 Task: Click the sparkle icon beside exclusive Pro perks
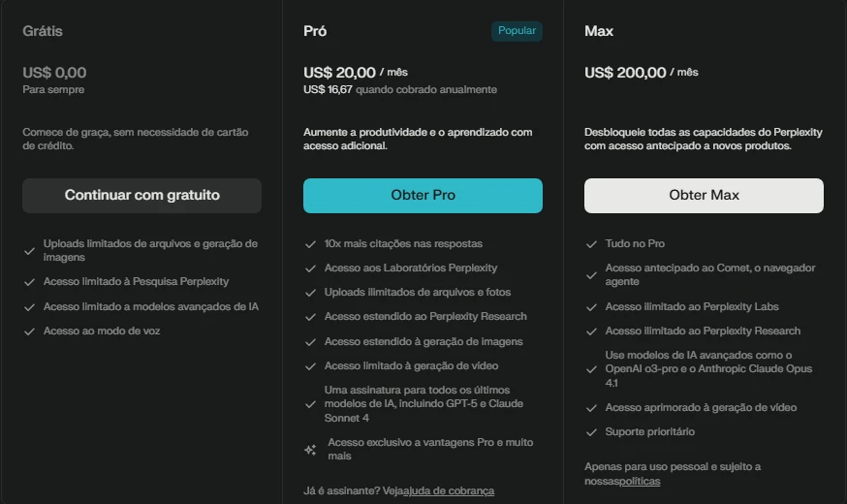(x=310, y=450)
